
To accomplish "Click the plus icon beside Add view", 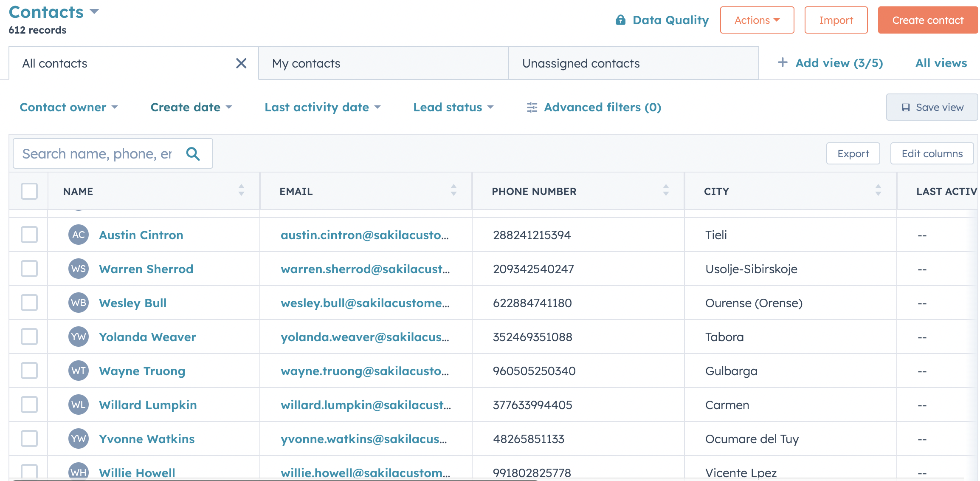I will tap(782, 62).
